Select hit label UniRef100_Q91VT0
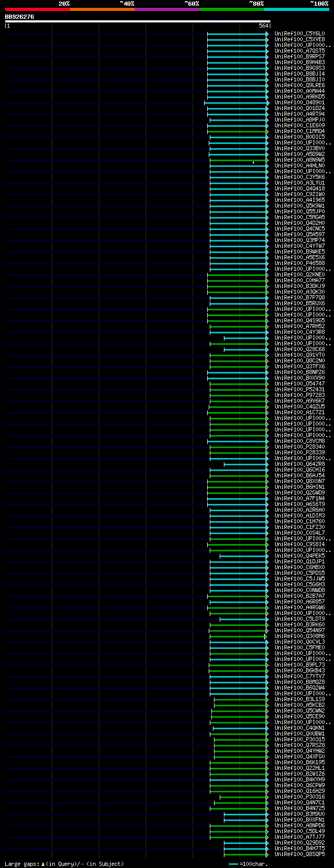This screenshot has width=334, height=868. (x=300, y=355)
